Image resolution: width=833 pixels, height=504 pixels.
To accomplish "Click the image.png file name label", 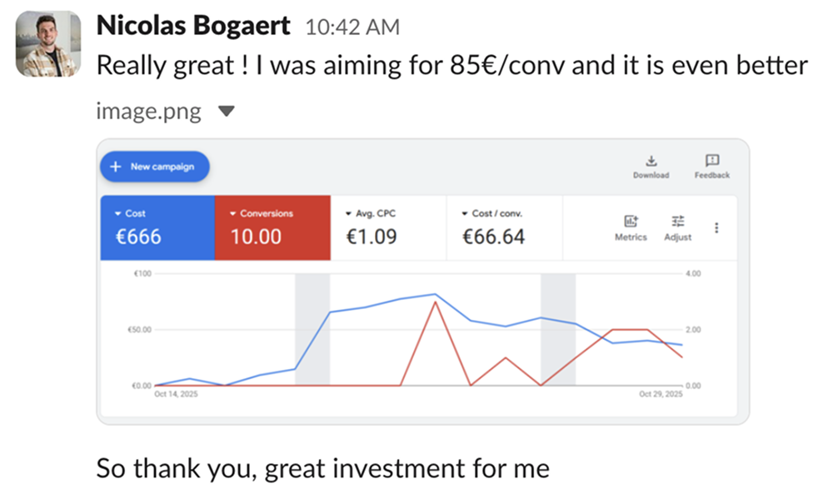I will 149,112.
